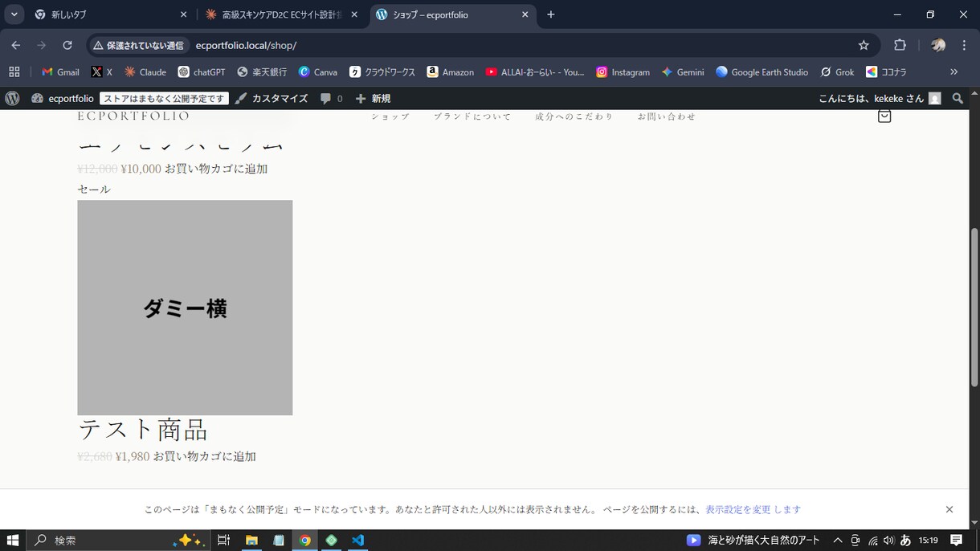Viewport: 980px width, 551px height.
Task: Bookmark this page with star icon
Action: pyautogui.click(x=864, y=45)
